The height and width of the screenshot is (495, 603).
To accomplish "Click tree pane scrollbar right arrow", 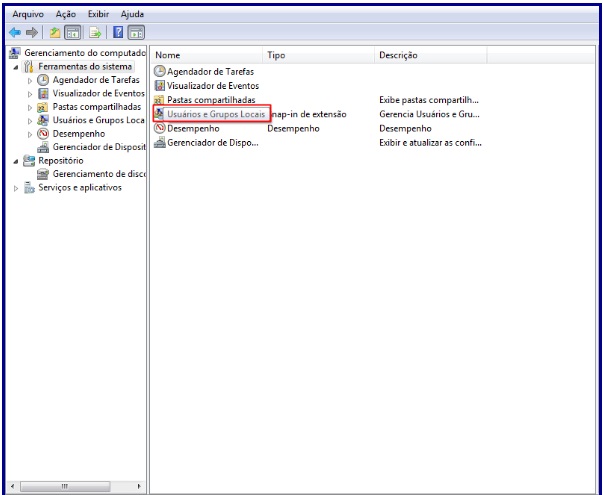I will (x=139, y=486).
